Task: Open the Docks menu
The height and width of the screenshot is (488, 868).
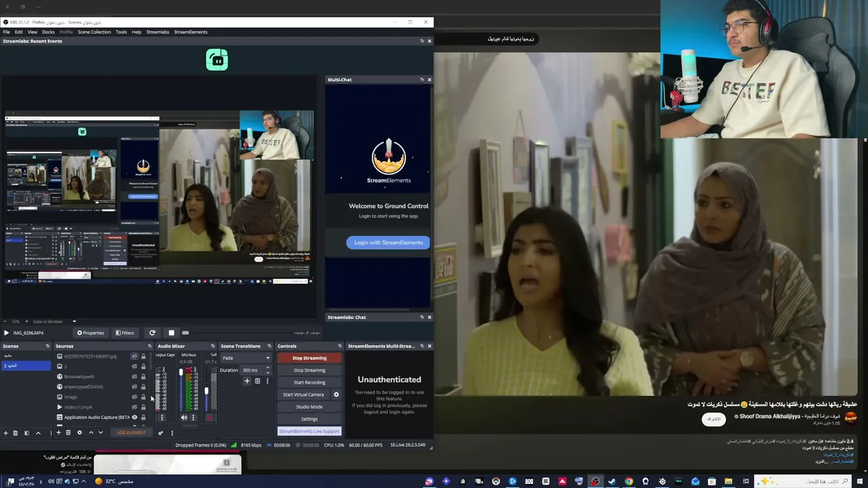Action: point(48,32)
